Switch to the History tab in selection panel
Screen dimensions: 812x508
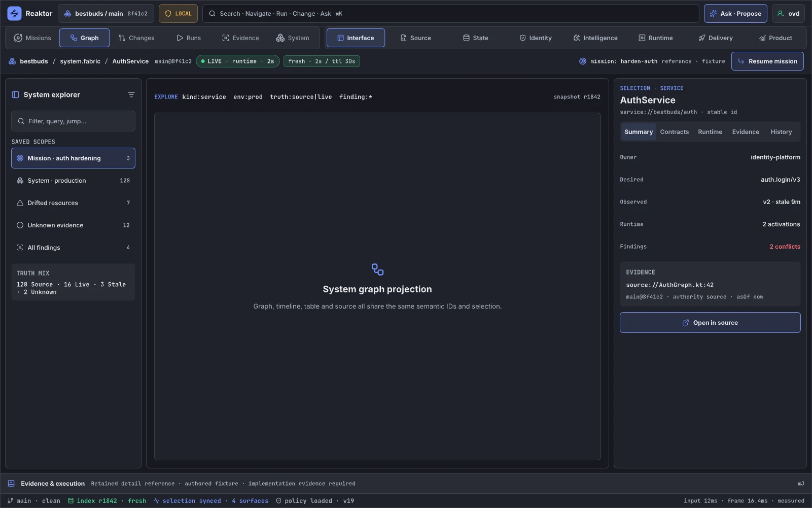point(781,132)
